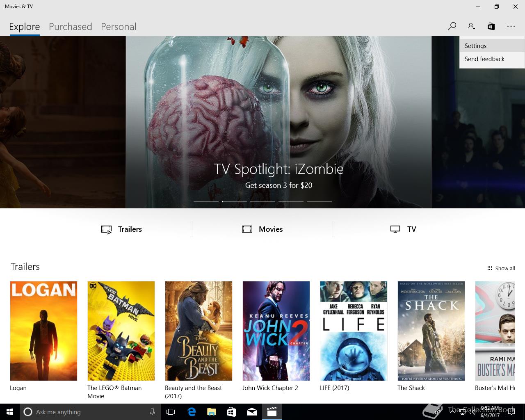The width and height of the screenshot is (525, 420).
Task: Open John Wick Chapter 2 poster
Action: [276, 331]
